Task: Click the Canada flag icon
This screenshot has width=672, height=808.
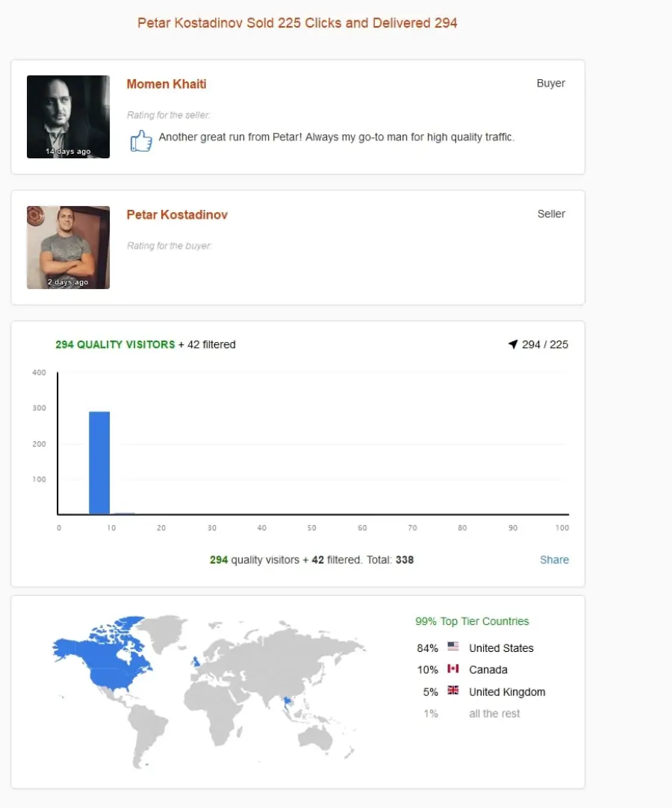Action: coord(453,668)
